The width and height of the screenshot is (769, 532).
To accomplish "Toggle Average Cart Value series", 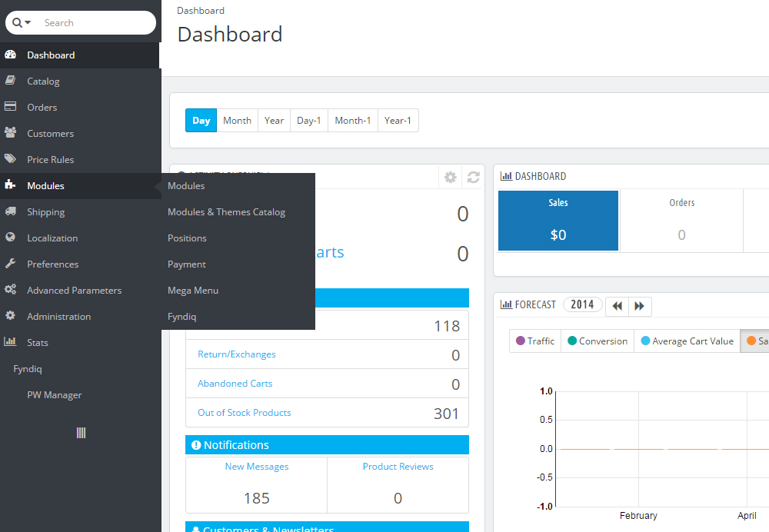I will tap(687, 341).
